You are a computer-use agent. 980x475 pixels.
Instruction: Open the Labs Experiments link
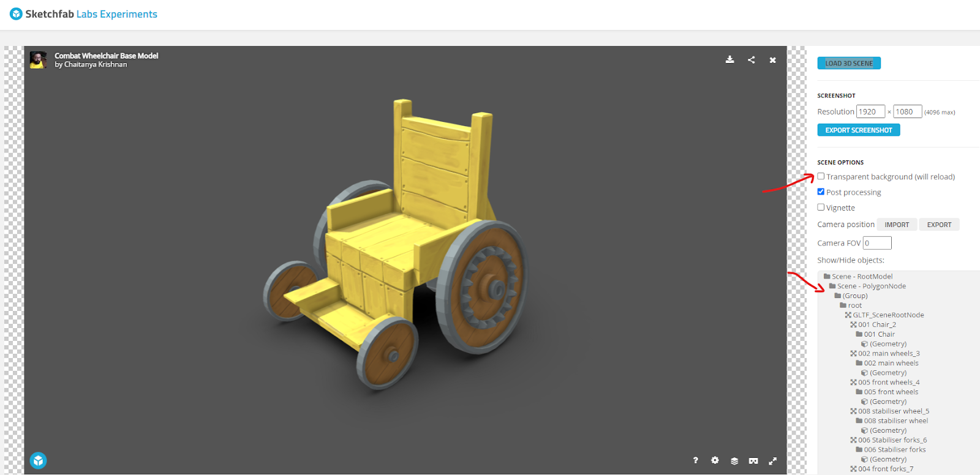click(x=116, y=14)
